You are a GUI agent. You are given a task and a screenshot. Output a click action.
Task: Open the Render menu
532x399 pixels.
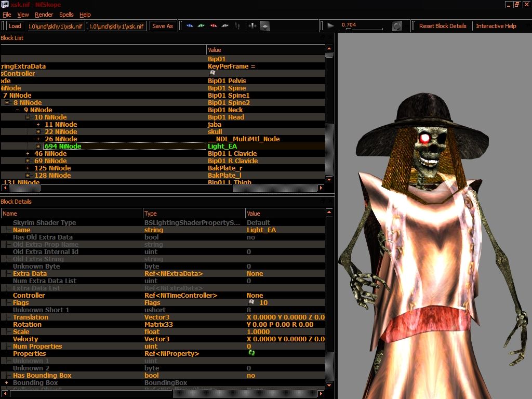(x=44, y=15)
